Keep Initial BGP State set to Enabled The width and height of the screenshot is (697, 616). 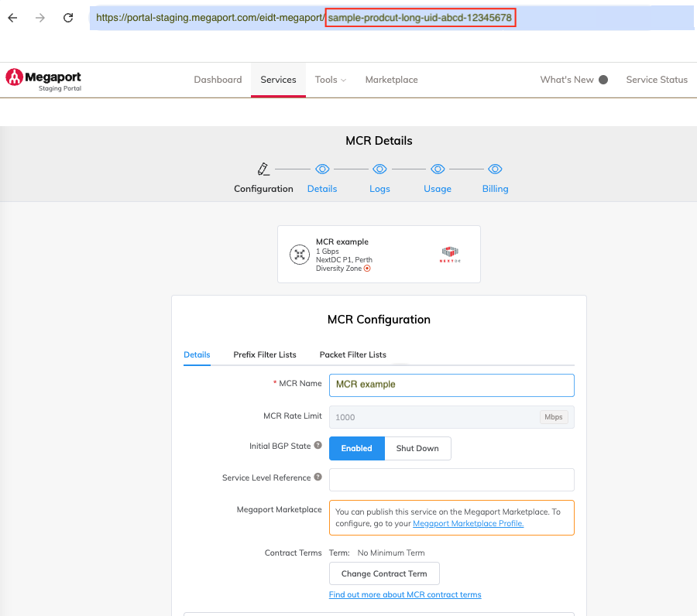pos(356,448)
